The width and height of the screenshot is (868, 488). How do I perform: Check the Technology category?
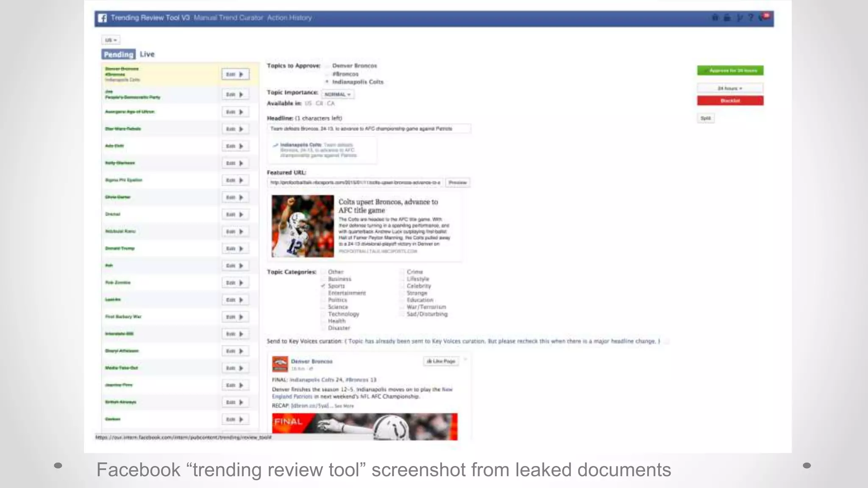coord(323,314)
